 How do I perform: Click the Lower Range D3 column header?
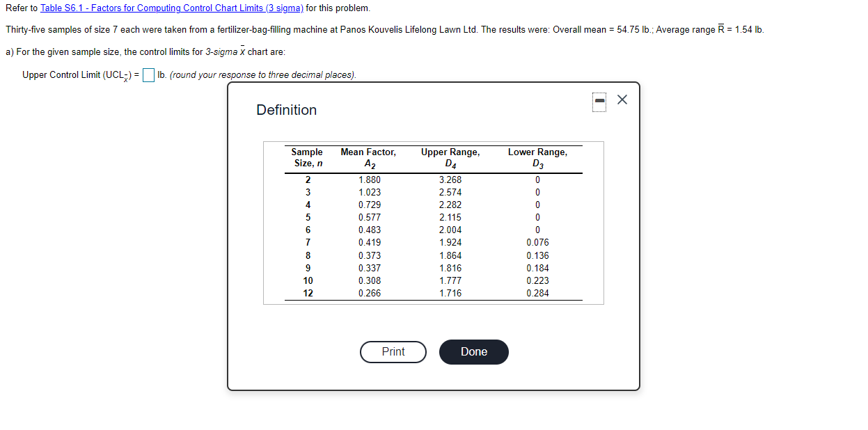pyautogui.click(x=537, y=157)
